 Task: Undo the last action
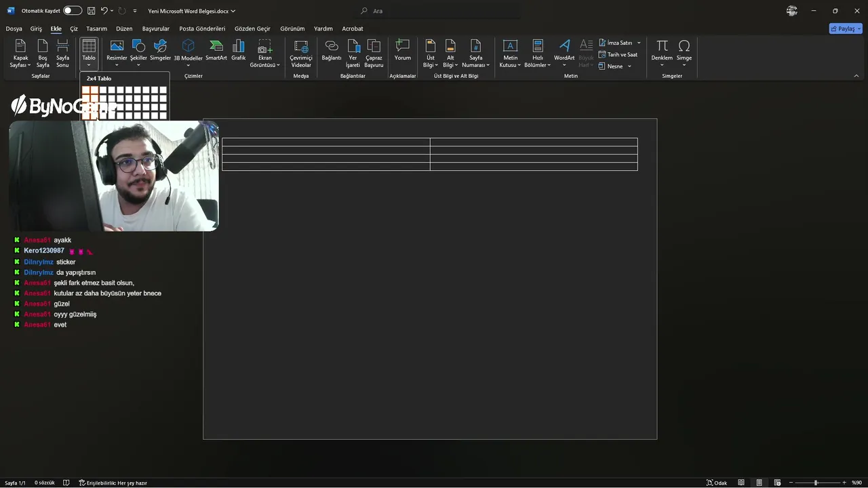coord(104,11)
